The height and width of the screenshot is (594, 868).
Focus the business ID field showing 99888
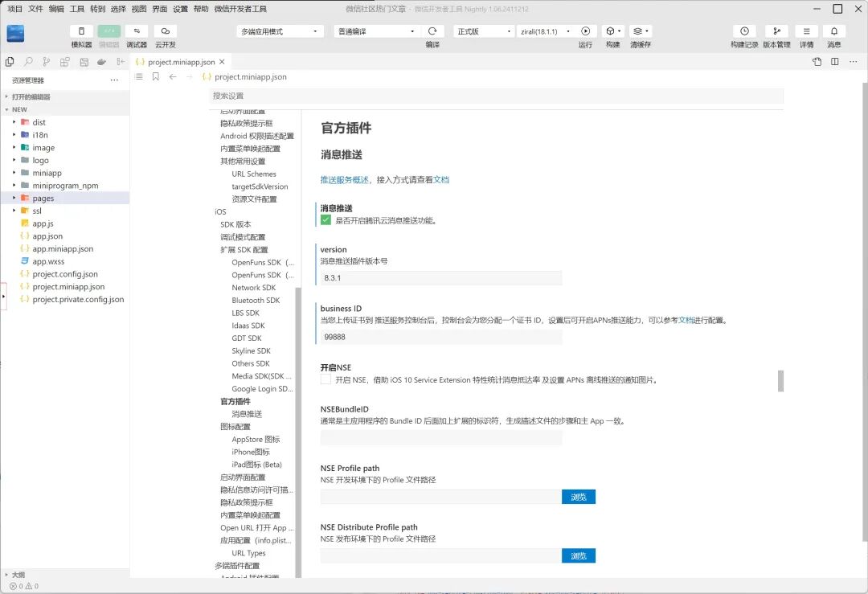[441, 337]
